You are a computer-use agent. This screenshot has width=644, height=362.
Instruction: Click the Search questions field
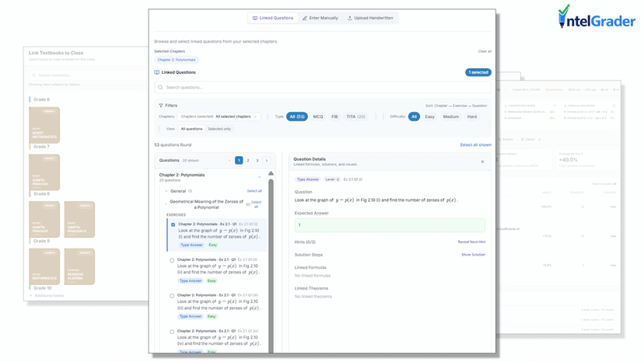(x=323, y=88)
